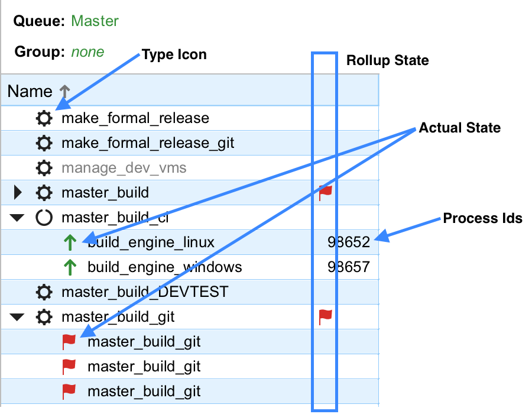This screenshot has height=414, width=532.
Task: Click the gear icon beside master_build_DEVTEST
Action: pyautogui.click(x=44, y=292)
